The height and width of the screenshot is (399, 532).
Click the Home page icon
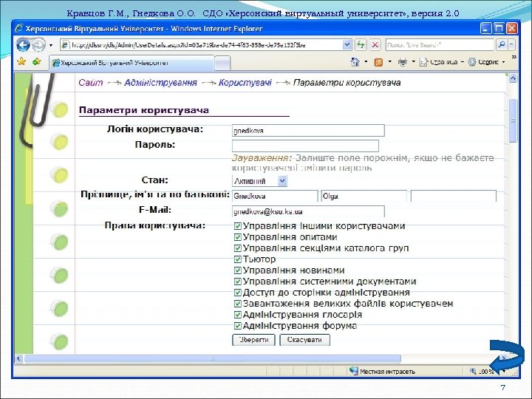tap(355, 62)
